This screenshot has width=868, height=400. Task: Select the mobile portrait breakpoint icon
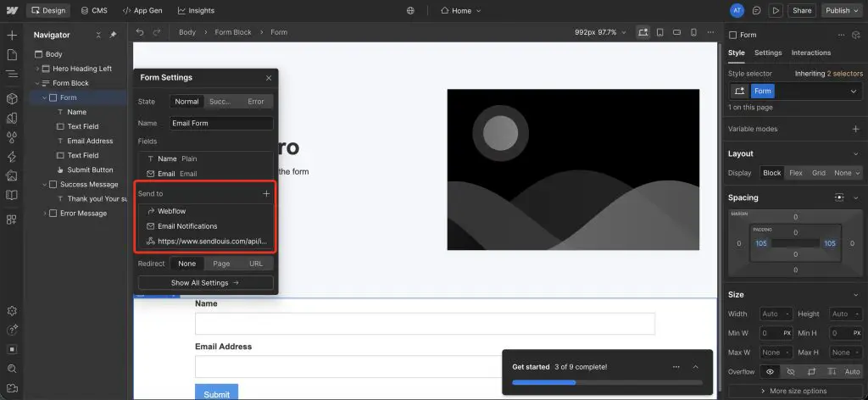693,32
